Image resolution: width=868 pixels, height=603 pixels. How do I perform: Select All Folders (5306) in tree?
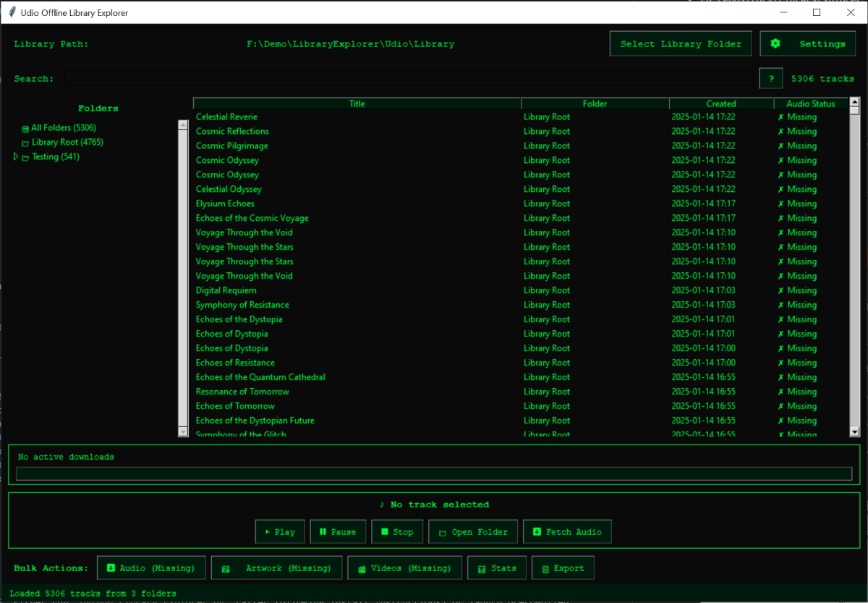point(59,128)
